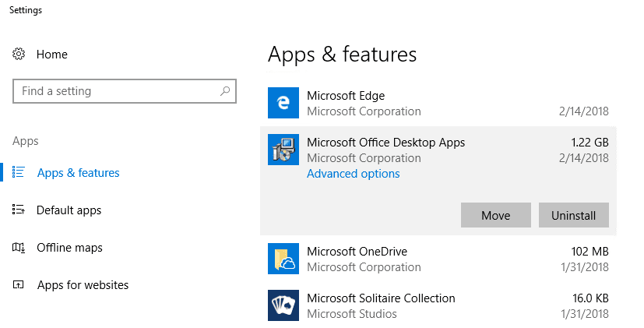Click the Microsoft Solitaire Collection icon
Screen dimensions: 644x328
click(283, 305)
